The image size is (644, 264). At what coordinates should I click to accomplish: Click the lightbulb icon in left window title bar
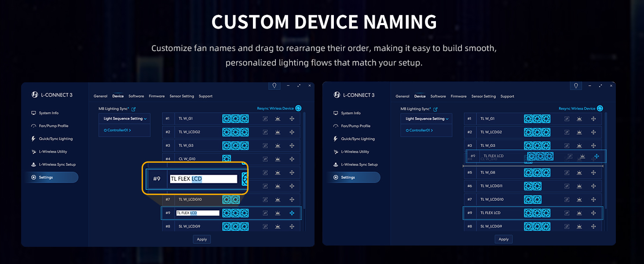coord(274,86)
